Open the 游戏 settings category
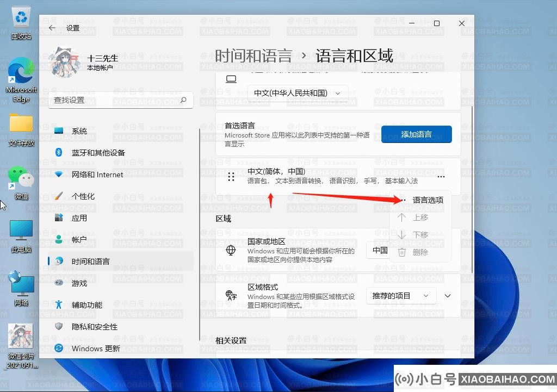Image resolution: width=557 pixels, height=392 pixels. 121,283
